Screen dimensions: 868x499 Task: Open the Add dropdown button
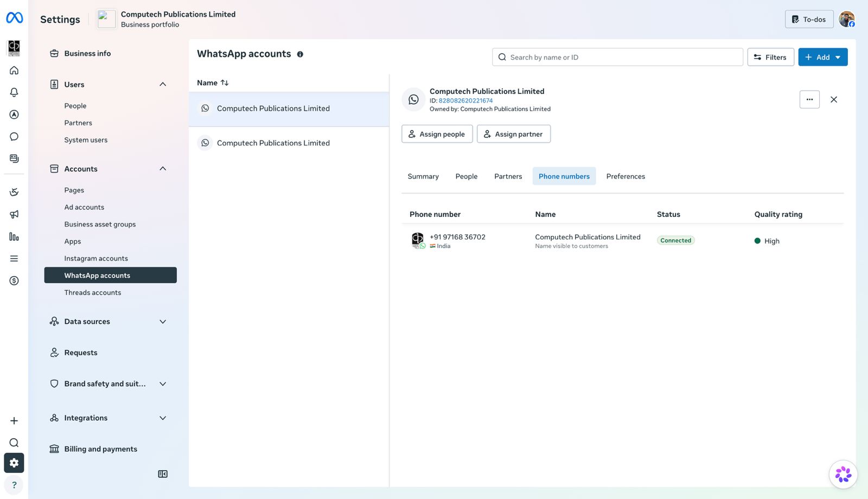pyautogui.click(x=822, y=57)
